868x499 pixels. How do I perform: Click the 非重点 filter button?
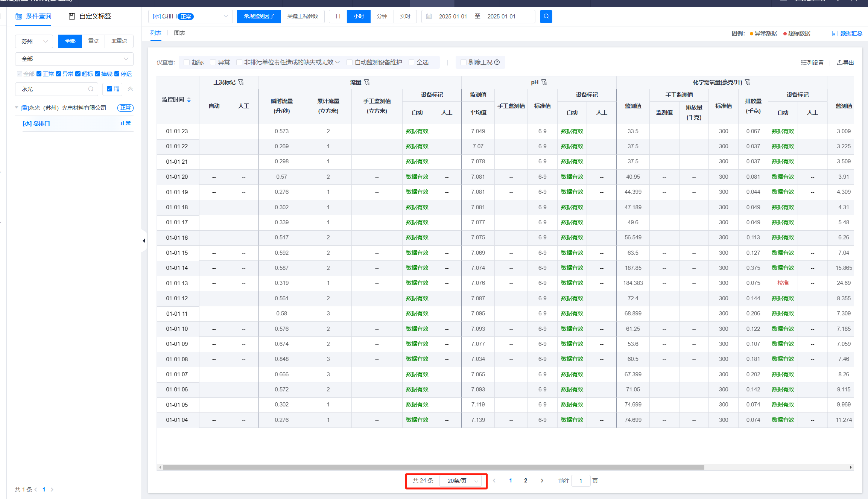click(119, 41)
